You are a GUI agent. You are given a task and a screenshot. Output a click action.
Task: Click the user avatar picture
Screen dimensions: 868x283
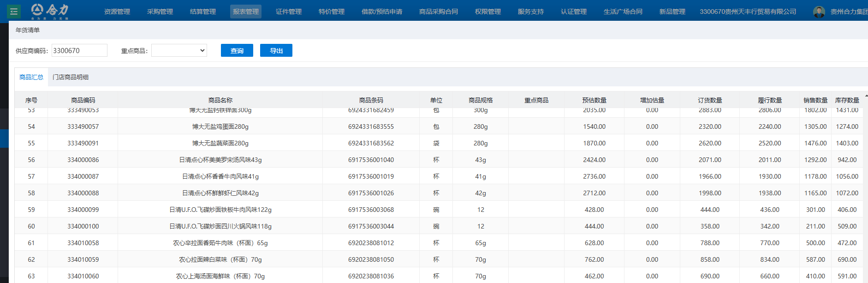tap(819, 12)
